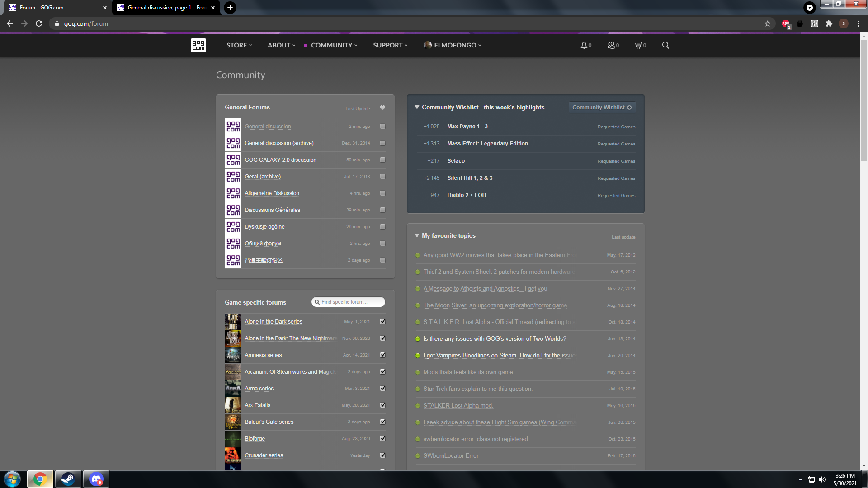Open the Arcanum: Of Steamworks and Magick forum
Viewport: 868px width, 488px height.
pyautogui.click(x=290, y=372)
